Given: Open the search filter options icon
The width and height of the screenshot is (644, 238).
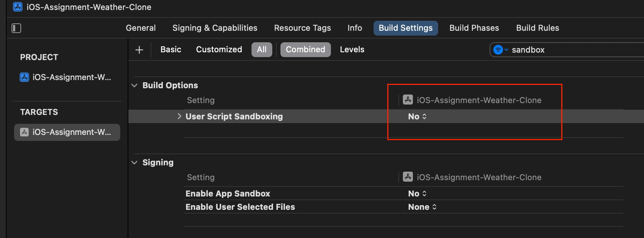Looking at the screenshot, I should [500, 50].
